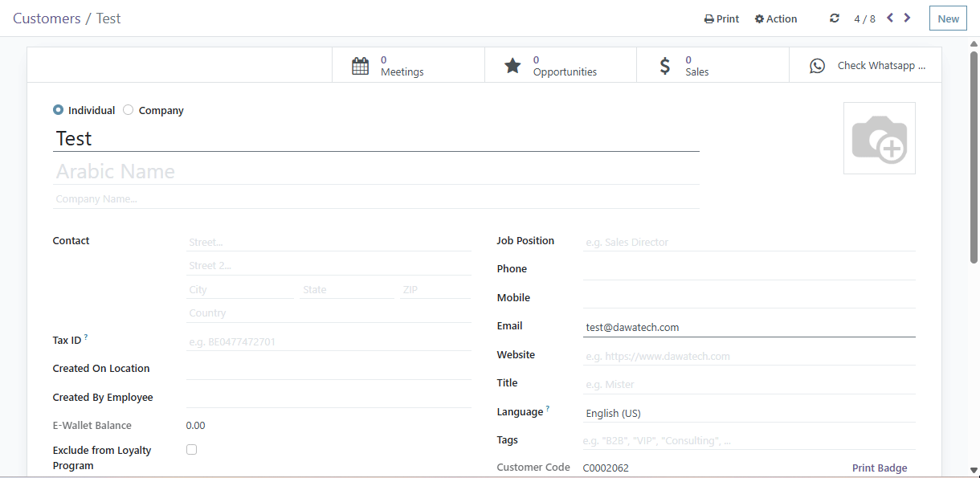The width and height of the screenshot is (980, 478).
Task: Click E-Wallet Balance value 0.00
Action: point(195,426)
